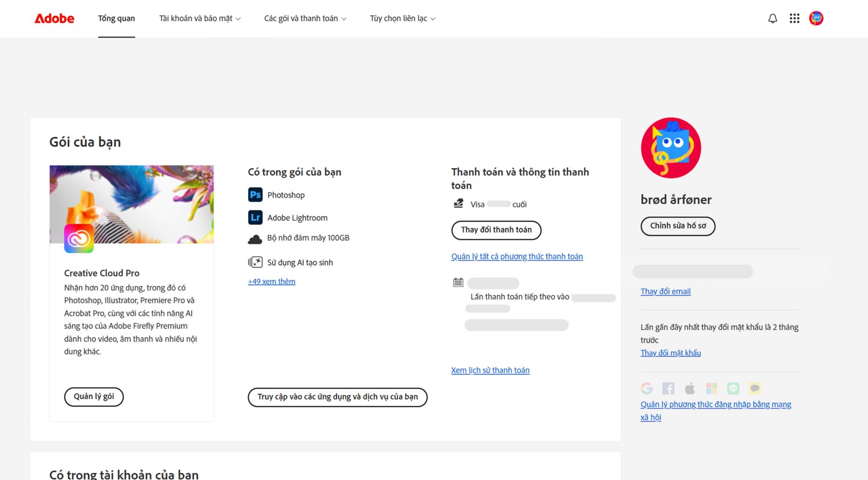Expand the "Các gói và thanh toán" dropdown
The width and height of the screenshot is (868, 480).
(305, 19)
